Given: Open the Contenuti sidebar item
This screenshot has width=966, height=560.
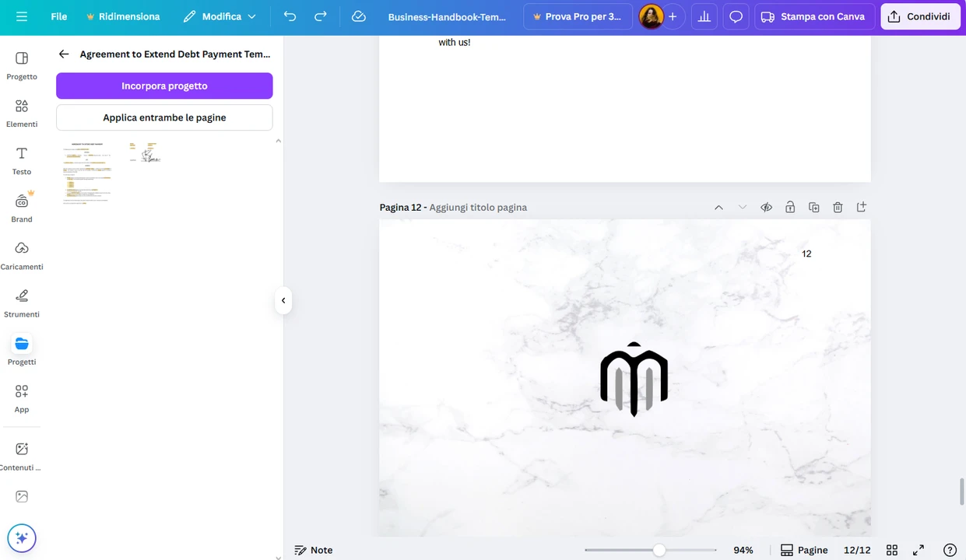Looking at the screenshot, I should (22, 457).
